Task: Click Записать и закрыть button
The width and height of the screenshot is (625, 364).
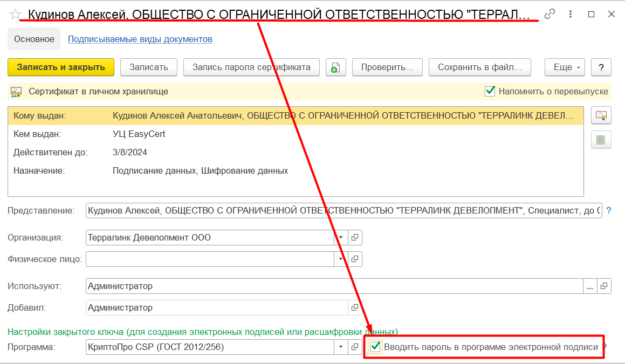Action: pyautogui.click(x=61, y=67)
